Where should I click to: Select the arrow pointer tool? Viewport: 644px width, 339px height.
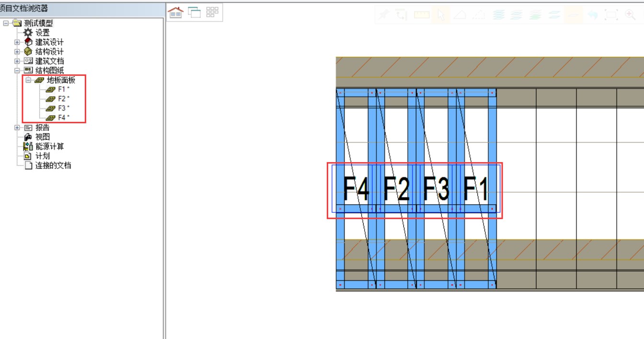(441, 14)
